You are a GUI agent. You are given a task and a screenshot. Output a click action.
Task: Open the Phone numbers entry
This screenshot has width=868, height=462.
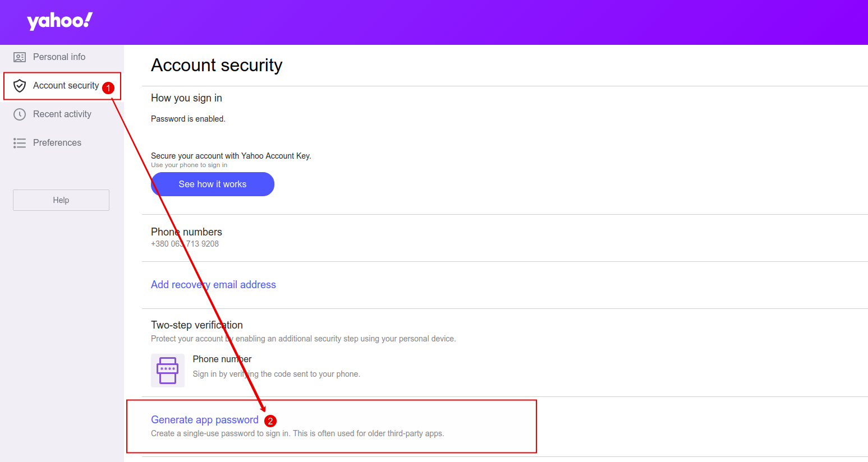(x=186, y=232)
